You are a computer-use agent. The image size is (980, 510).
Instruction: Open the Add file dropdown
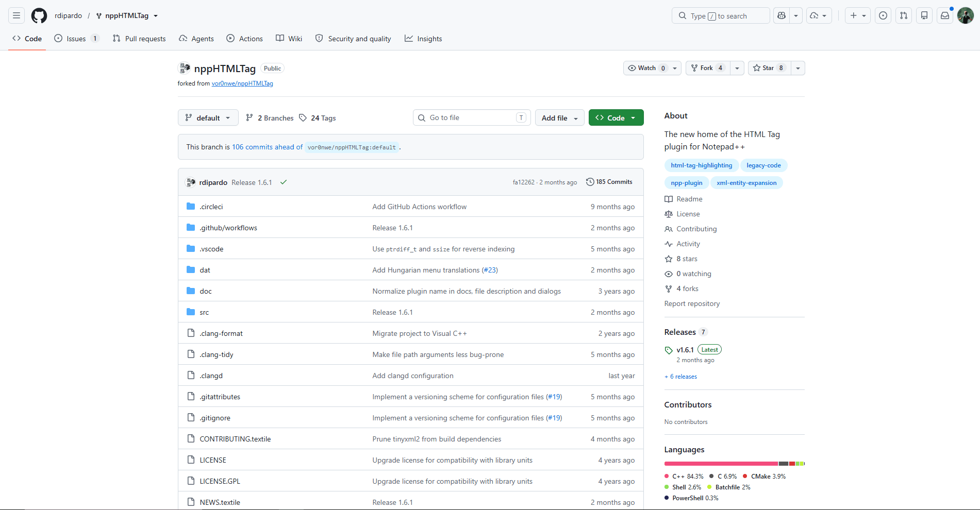(x=560, y=118)
